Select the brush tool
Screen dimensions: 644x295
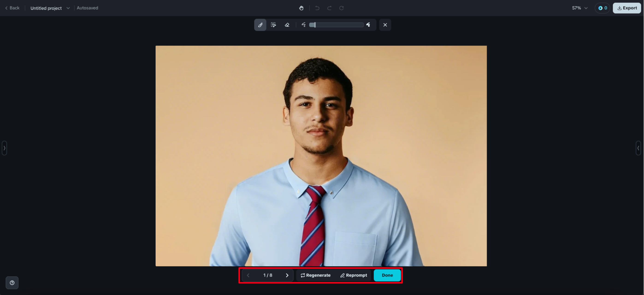coord(260,25)
